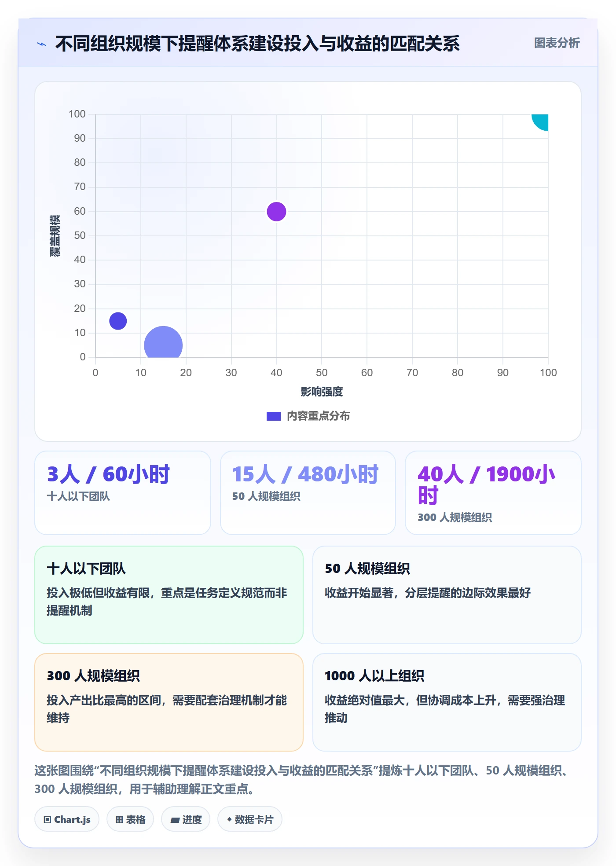Click the Chart.js tag chip
The image size is (616, 866).
pyautogui.click(x=67, y=819)
